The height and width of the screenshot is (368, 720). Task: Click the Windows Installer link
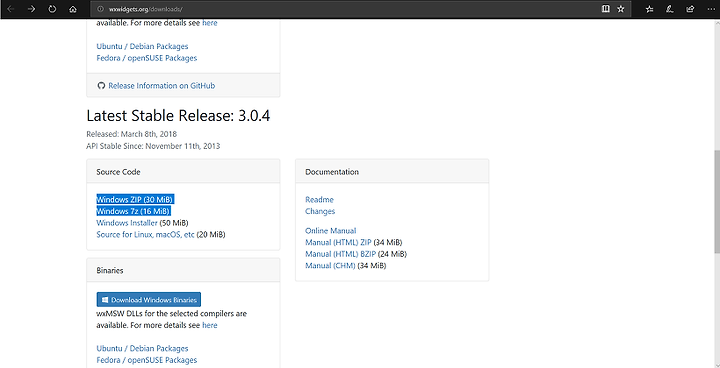point(127,223)
